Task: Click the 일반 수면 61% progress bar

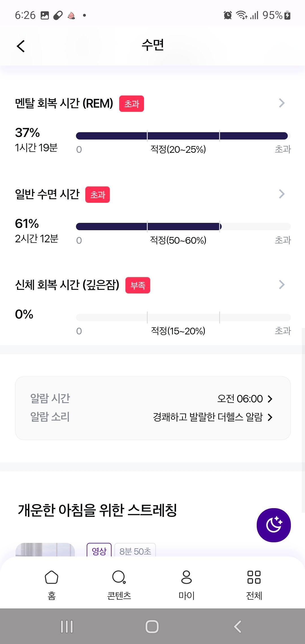Action: click(183, 227)
